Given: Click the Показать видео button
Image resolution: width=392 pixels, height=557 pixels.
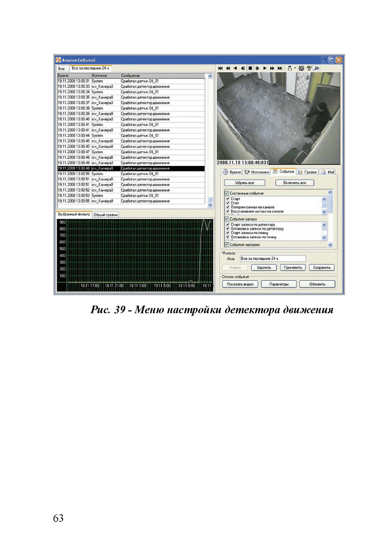Looking at the screenshot, I should pos(240,284).
